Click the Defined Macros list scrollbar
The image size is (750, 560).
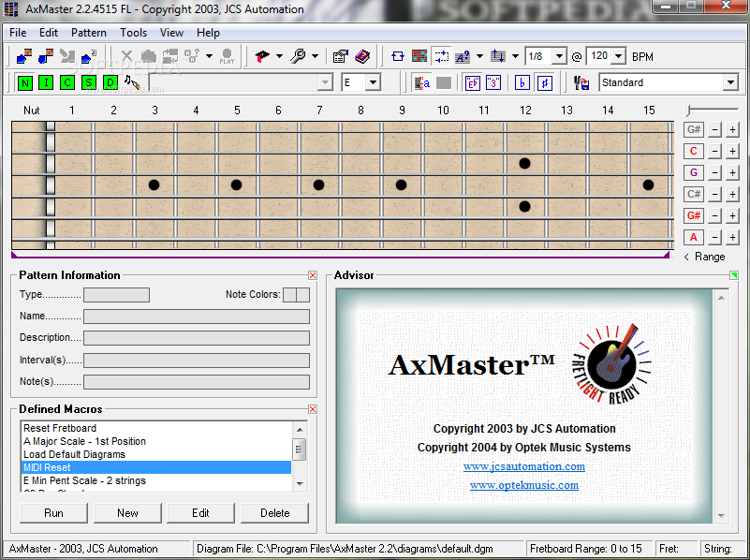tap(300, 456)
